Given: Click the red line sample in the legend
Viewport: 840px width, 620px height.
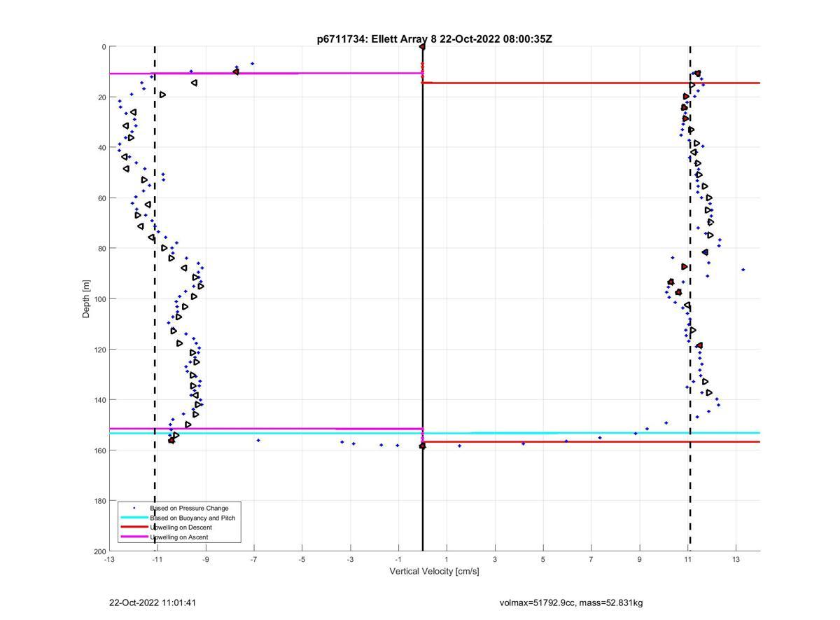Looking at the screenshot, I should (134, 528).
